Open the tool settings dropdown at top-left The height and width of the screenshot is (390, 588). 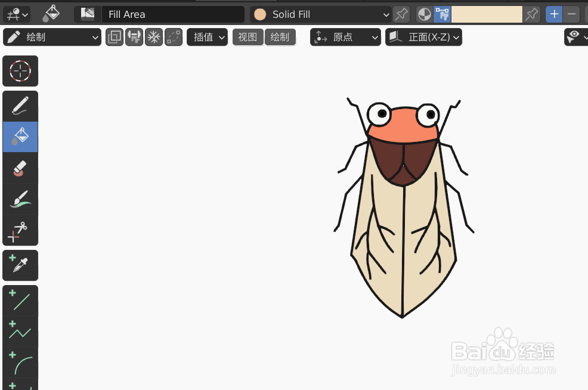[17, 14]
